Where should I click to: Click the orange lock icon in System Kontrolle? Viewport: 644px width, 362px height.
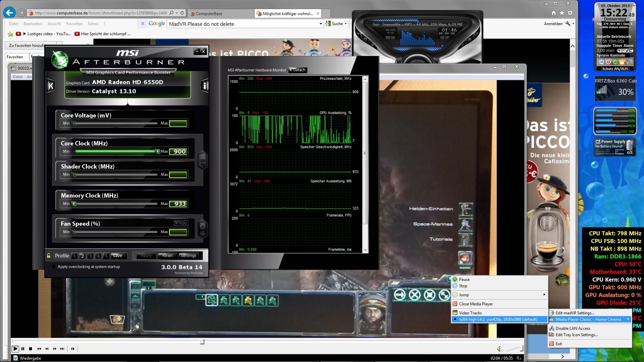pyautogui.click(x=622, y=62)
